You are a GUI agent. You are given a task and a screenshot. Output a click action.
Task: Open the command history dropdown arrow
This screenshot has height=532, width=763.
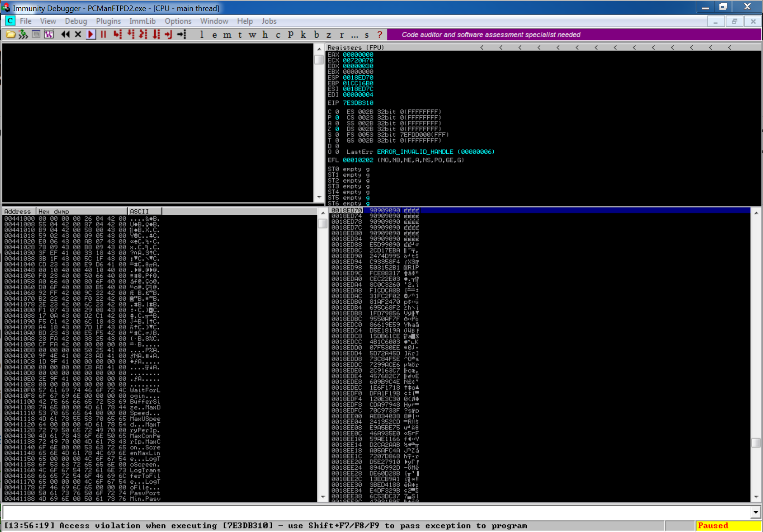pyautogui.click(x=756, y=512)
